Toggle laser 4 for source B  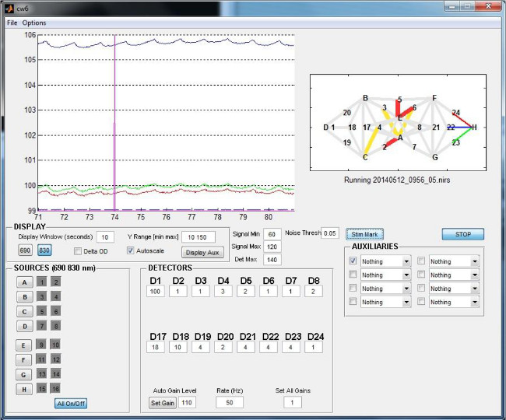55,296
